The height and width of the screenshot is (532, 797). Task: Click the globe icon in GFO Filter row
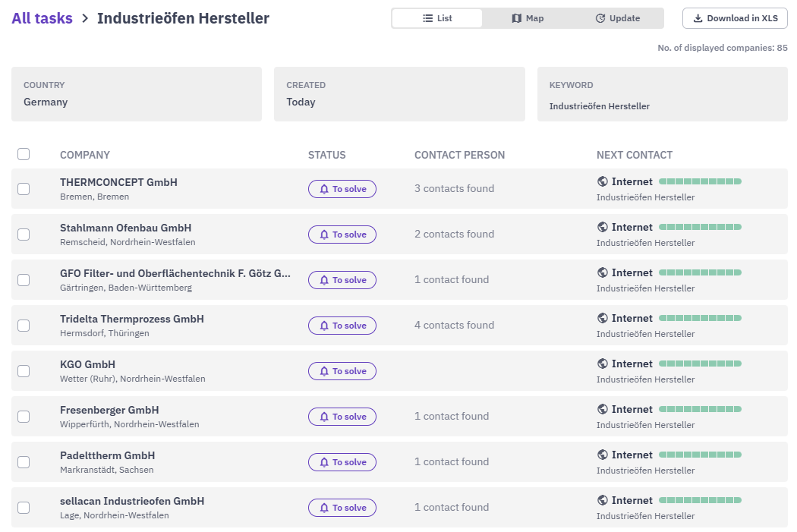603,272
